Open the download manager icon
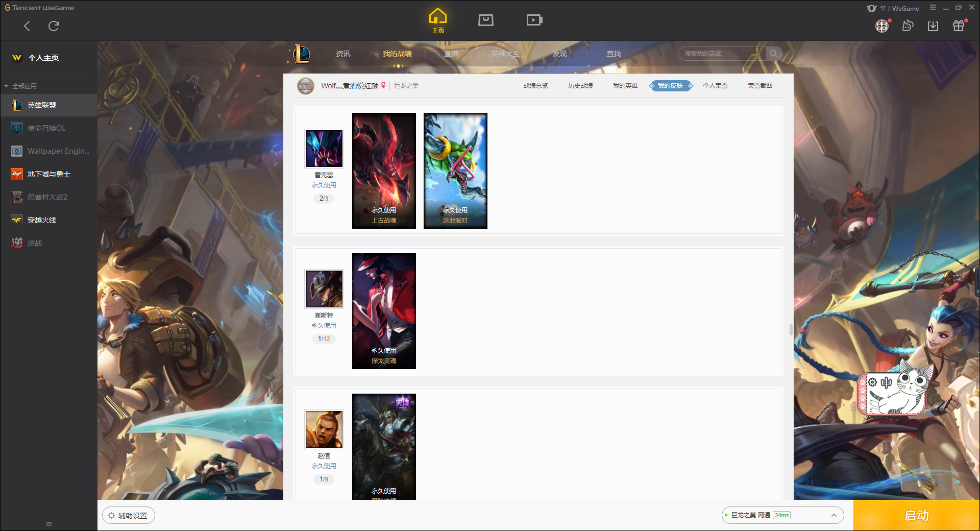The height and width of the screenshot is (531, 980). (933, 26)
